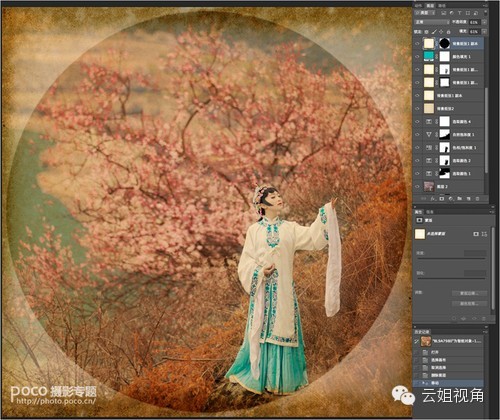
Task: Hide the 选取颜色 1 adjustment layer
Action: click(417, 174)
